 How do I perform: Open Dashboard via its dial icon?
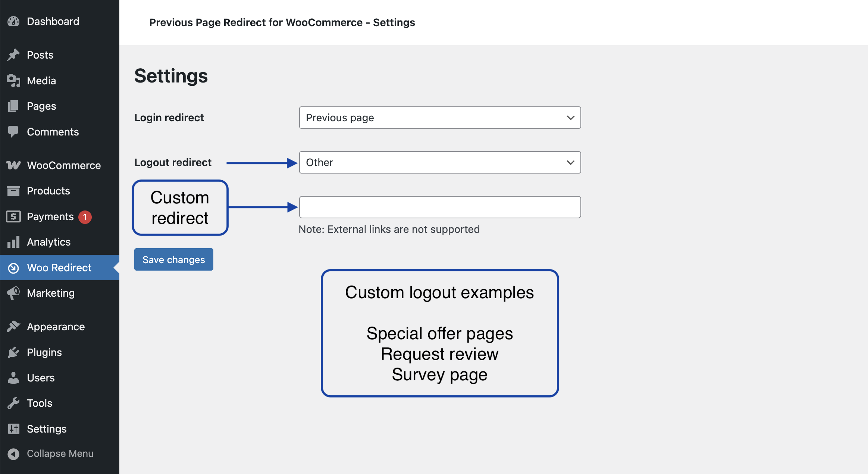coord(13,21)
